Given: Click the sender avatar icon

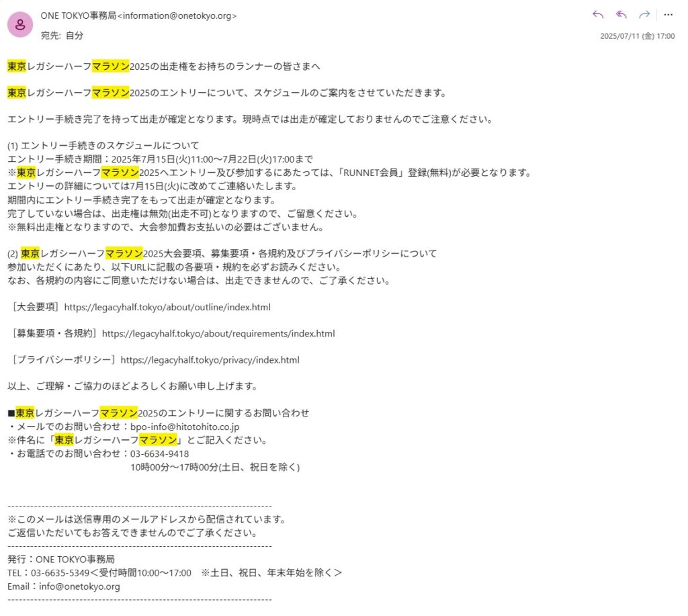Looking at the screenshot, I should (x=20, y=25).
